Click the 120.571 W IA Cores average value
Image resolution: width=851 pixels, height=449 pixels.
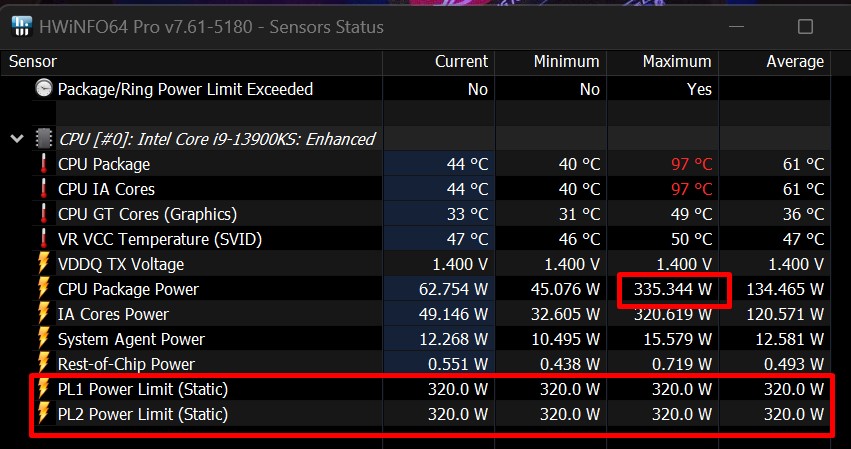coord(785,314)
